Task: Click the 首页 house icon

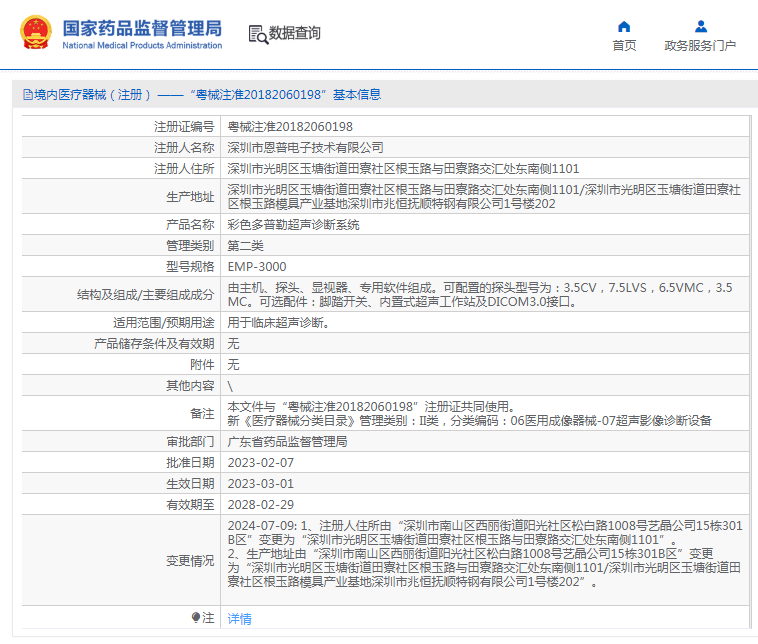Action: pos(624,27)
